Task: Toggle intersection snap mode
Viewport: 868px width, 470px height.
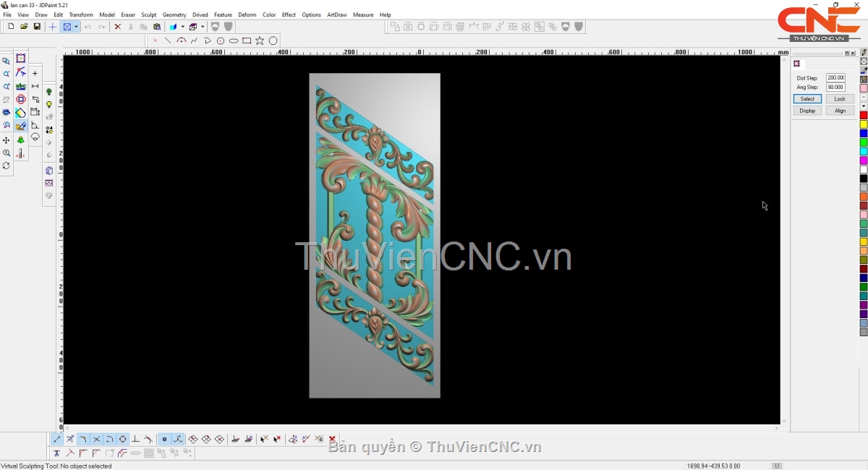Action: pos(96,439)
